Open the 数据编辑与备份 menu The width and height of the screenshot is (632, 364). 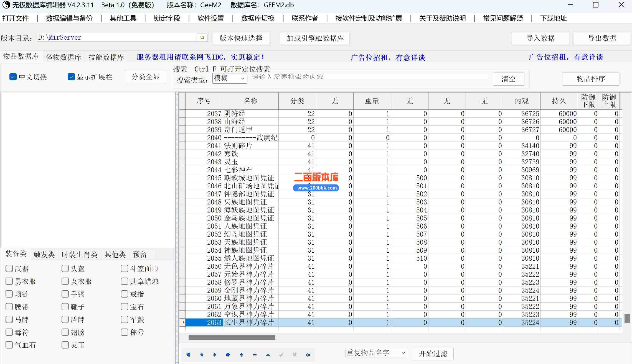69,18
